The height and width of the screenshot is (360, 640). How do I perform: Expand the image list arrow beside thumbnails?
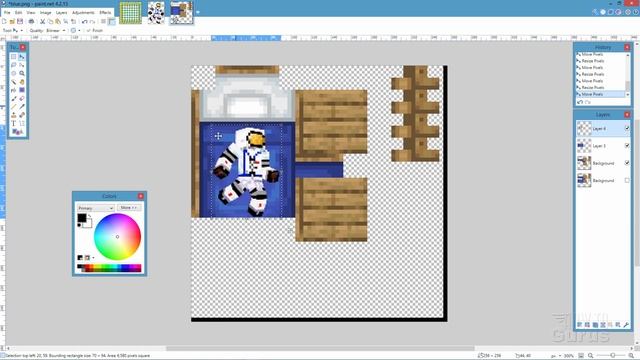198,12
